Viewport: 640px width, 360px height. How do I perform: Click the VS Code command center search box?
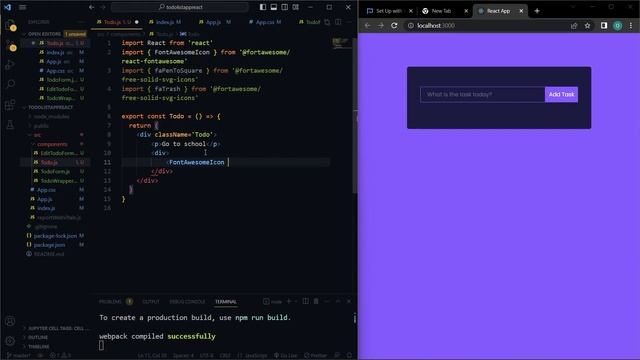pos(180,7)
